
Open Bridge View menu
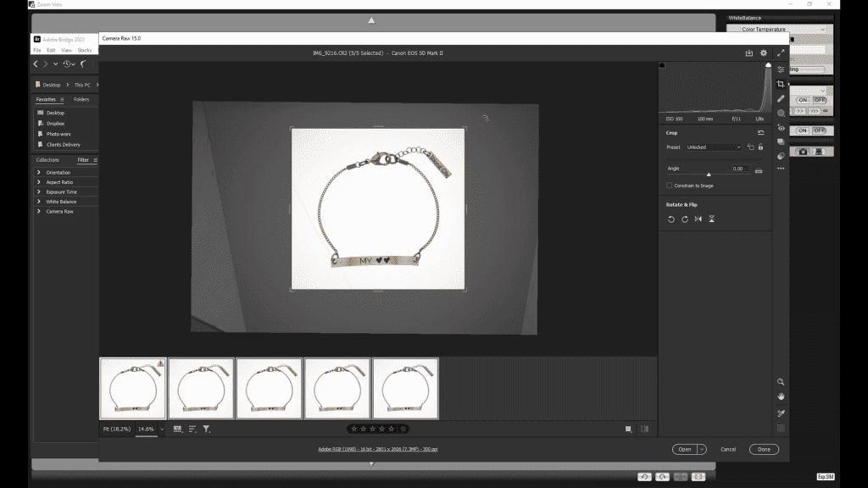66,50
